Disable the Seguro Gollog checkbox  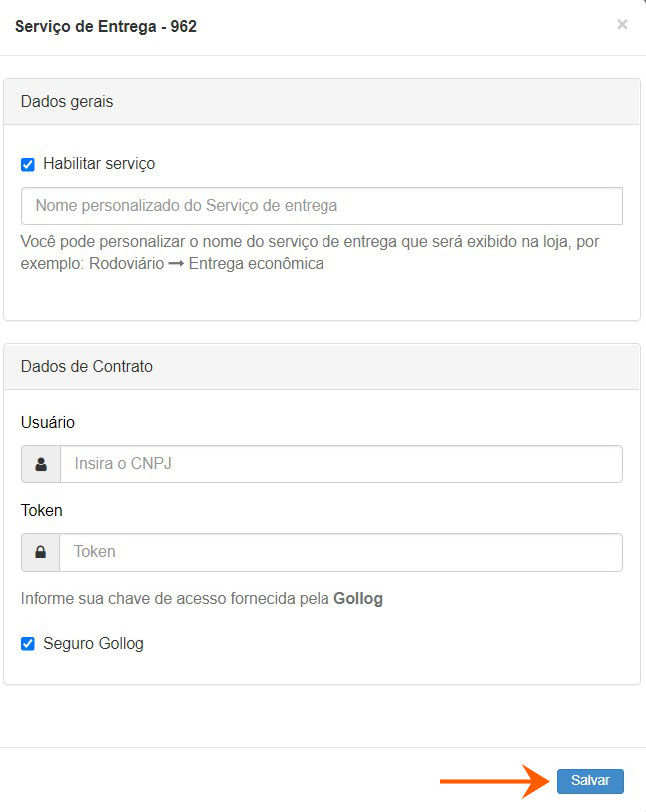(27, 643)
